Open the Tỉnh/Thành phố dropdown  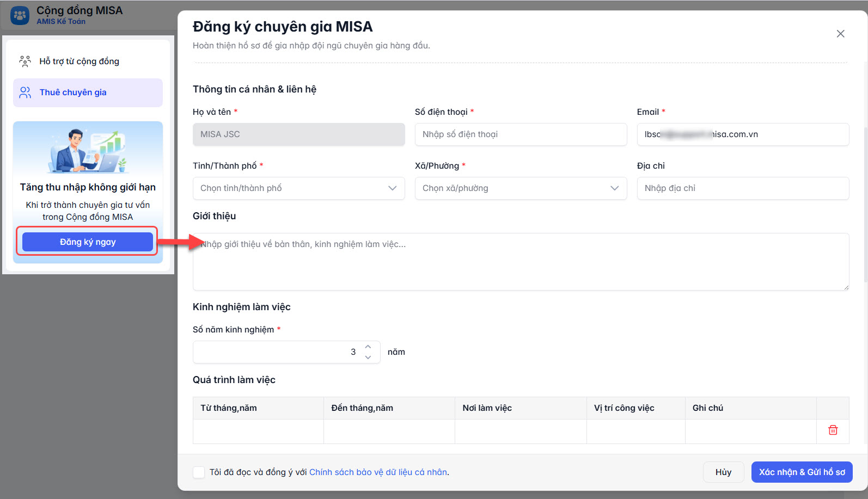click(298, 188)
